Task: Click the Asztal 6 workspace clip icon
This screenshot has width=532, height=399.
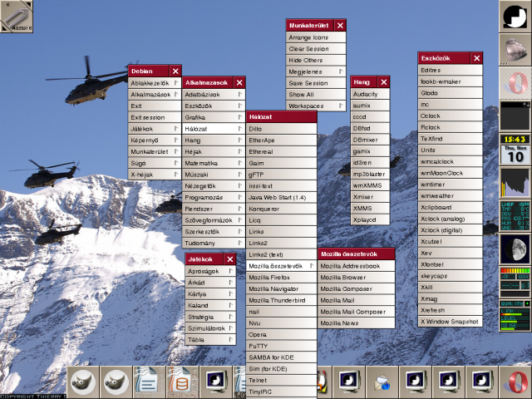Action: [x=17, y=17]
